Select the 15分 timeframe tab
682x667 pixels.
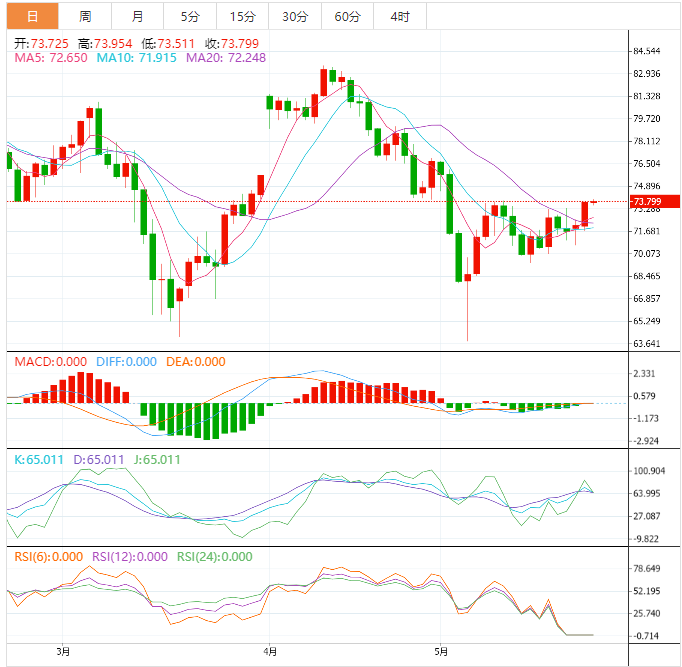point(242,16)
